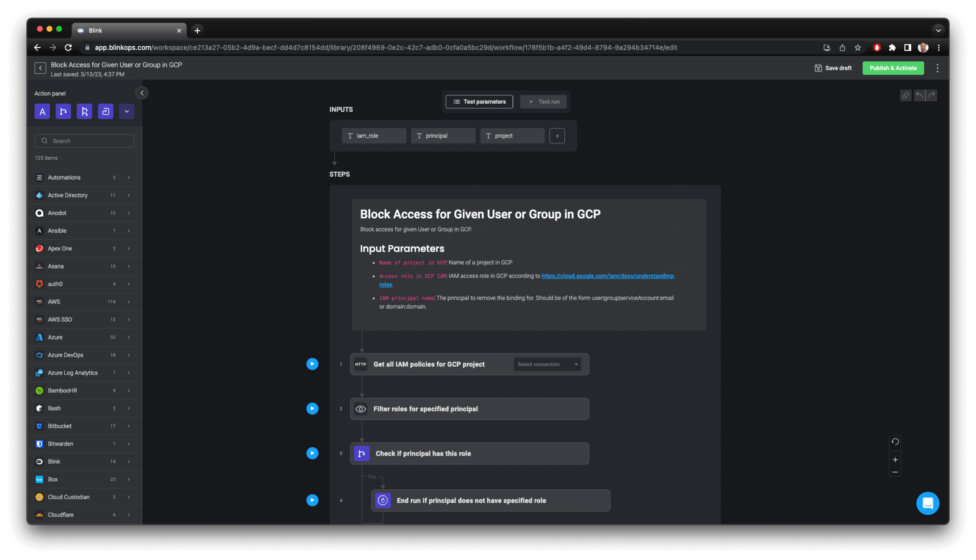Run step 1 using its blue play button
Viewport: 976px width, 560px height.
312,364
